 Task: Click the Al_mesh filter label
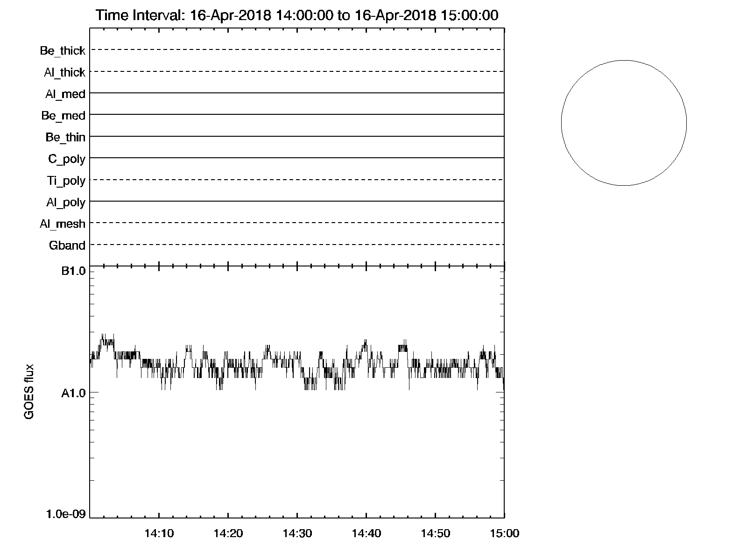63,224
